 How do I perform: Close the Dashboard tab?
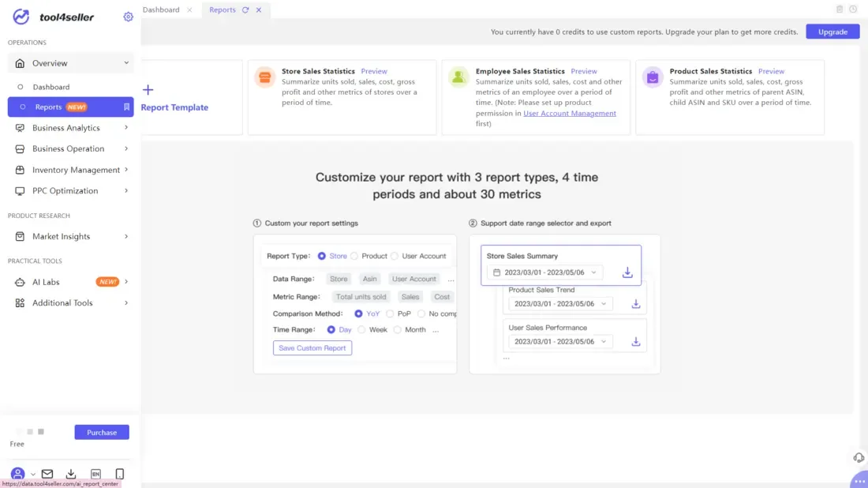[x=190, y=10]
